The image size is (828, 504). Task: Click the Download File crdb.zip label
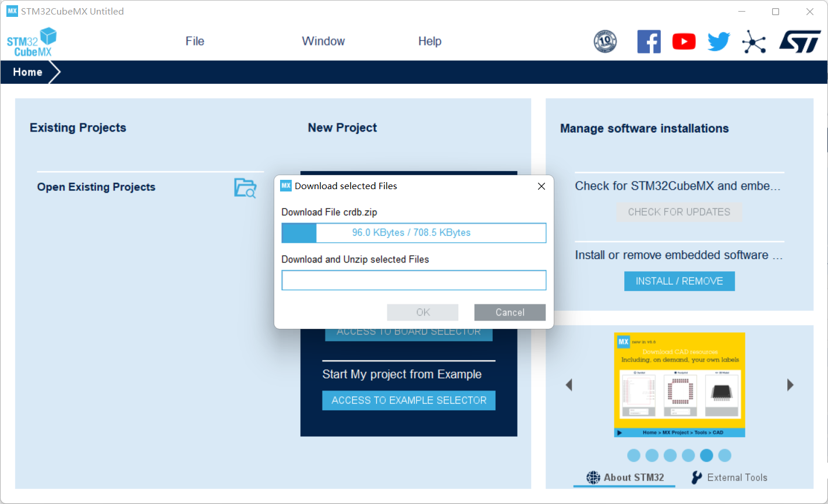point(330,212)
